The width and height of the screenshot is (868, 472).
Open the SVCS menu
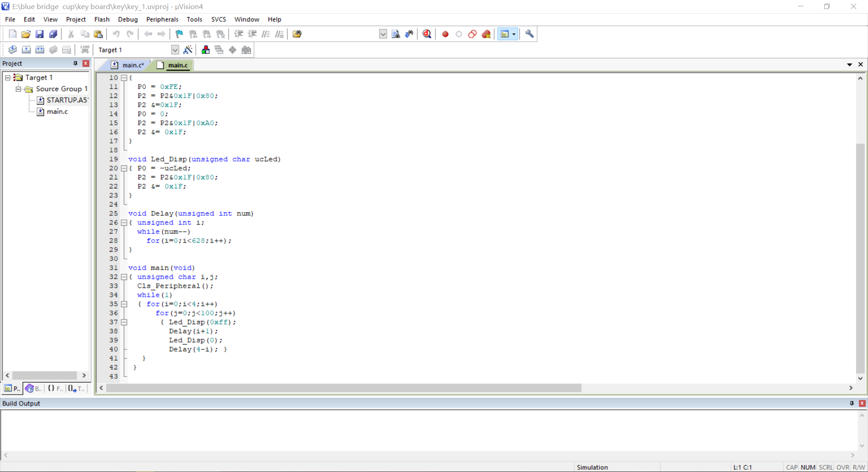coord(218,19)
